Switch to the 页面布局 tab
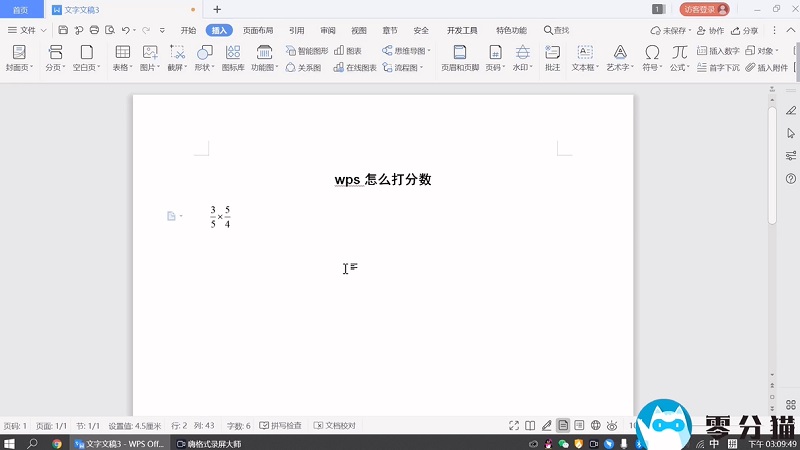 pos(258,31)
